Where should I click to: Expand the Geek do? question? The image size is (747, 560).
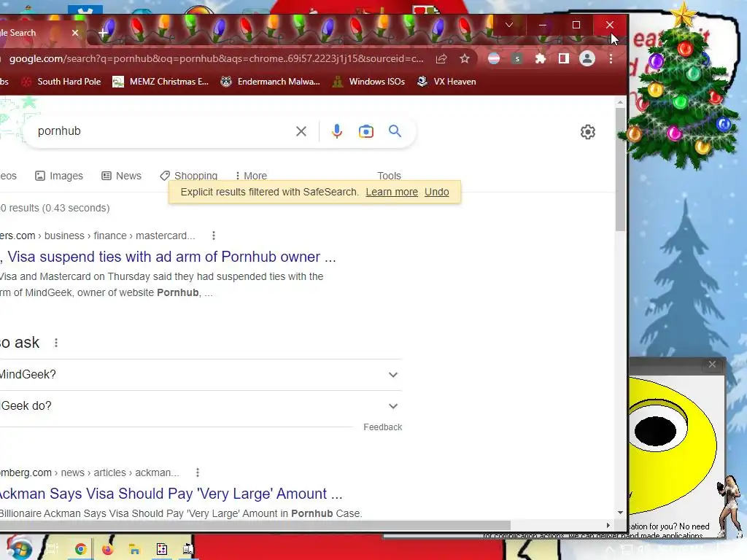click(201, 406)
